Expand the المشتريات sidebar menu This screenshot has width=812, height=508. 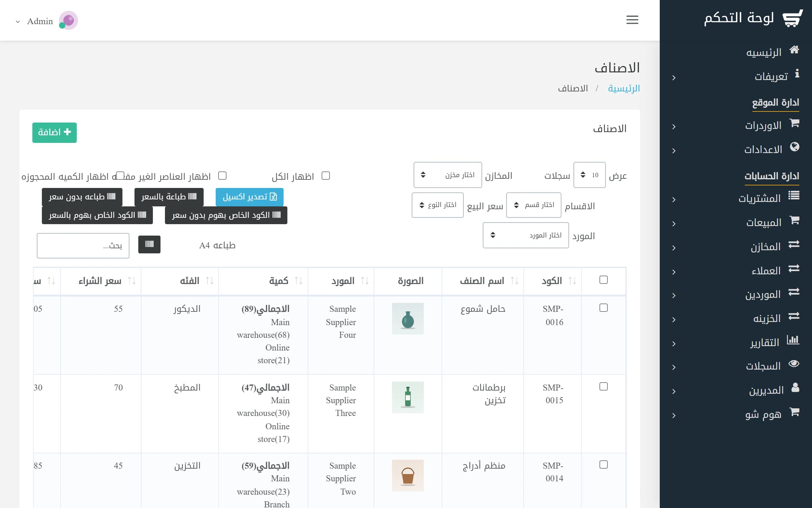coord(737,198)
